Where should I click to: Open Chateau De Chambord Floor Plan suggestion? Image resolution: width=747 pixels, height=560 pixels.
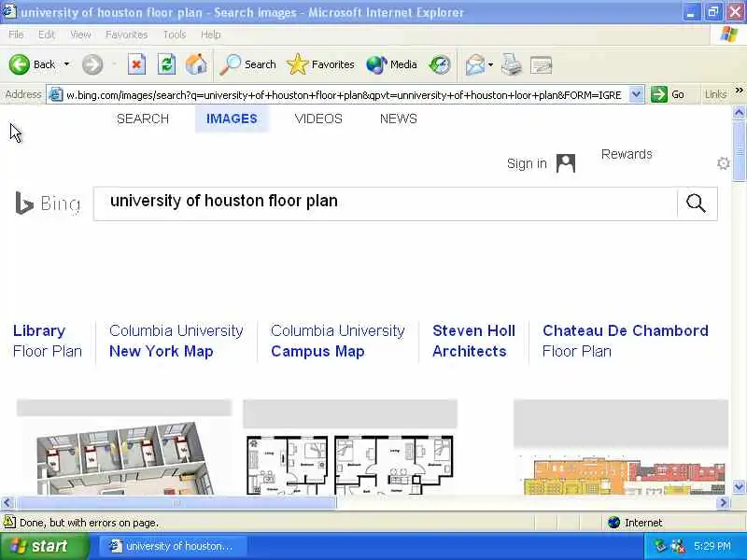pyautogui.click(x=625, y=341)
